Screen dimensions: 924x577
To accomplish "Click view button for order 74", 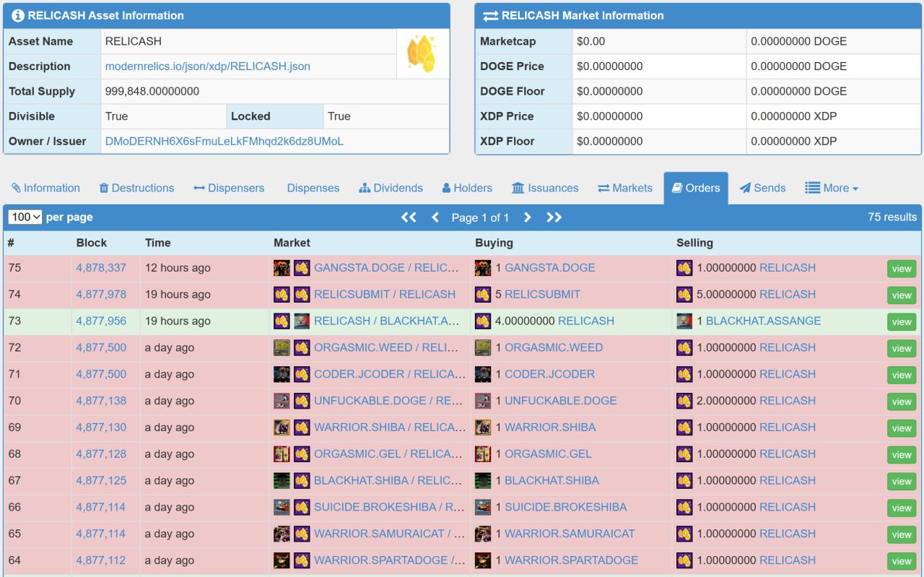I will (902, 295).
